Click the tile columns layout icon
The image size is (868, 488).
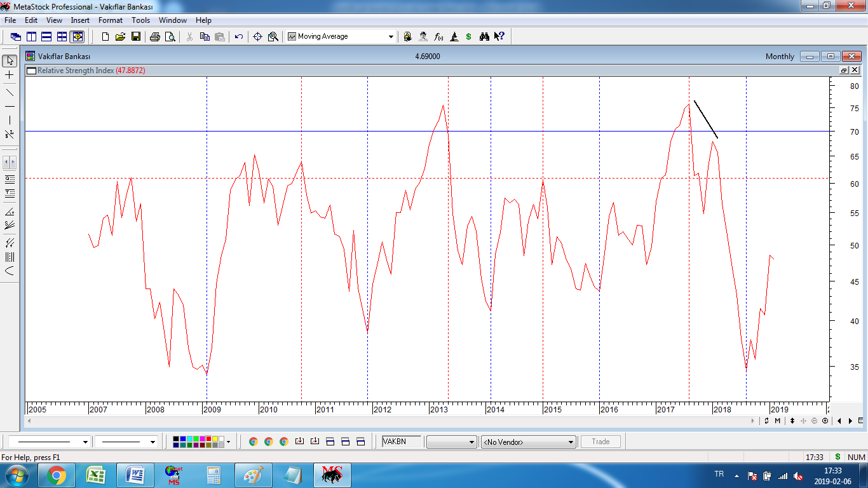(x=31, y=37)
